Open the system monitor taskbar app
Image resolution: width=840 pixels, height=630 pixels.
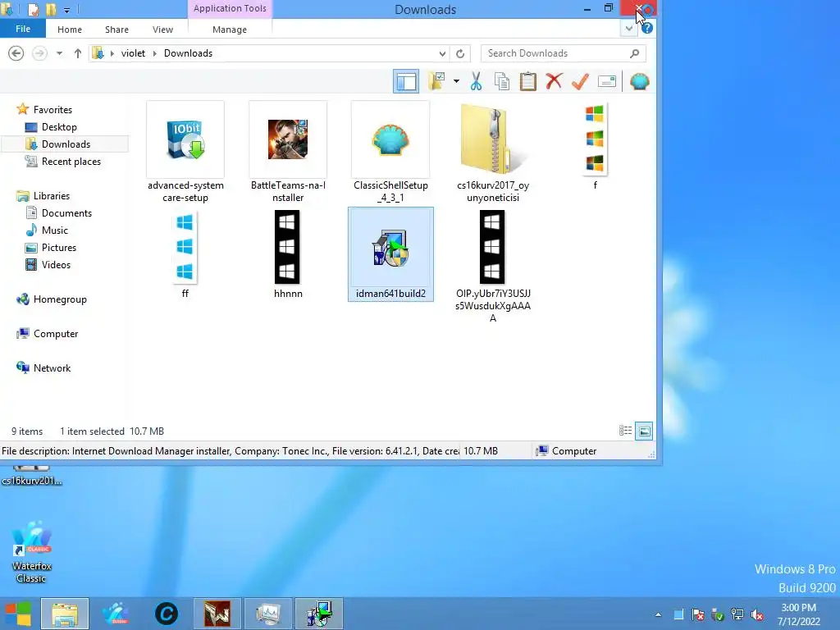coord(268,614)
